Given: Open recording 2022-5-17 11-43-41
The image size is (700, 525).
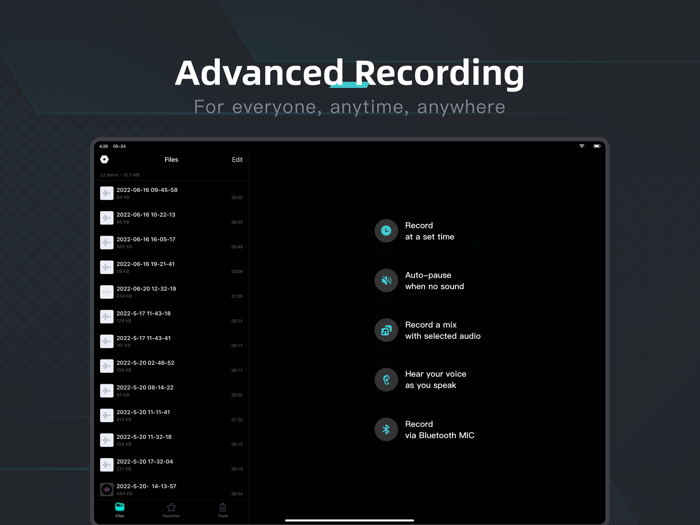Looking at the screenshot, I should pos(171,342).
